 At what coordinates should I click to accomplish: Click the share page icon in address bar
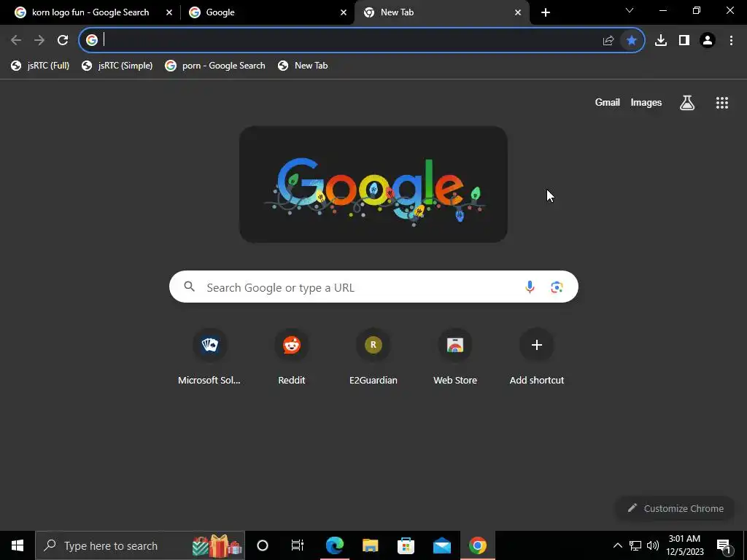[608, 41]
